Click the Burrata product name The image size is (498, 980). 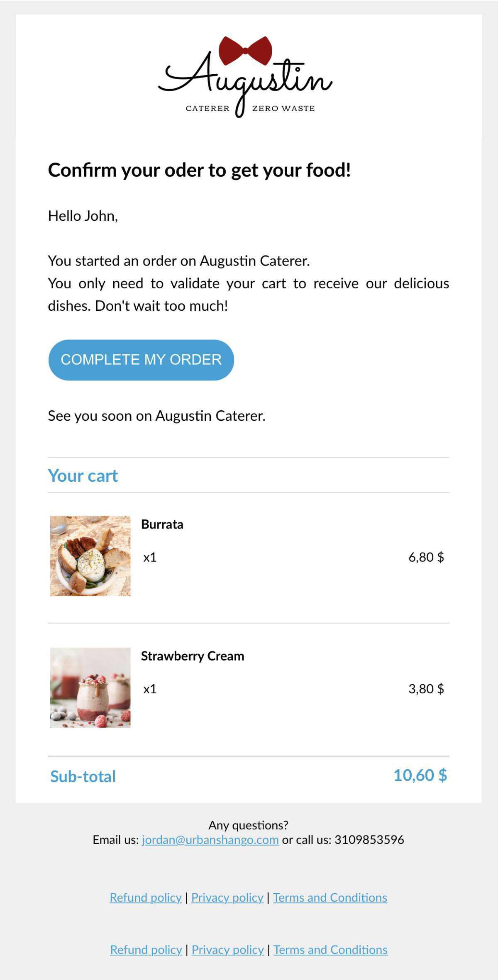point(162,524)
